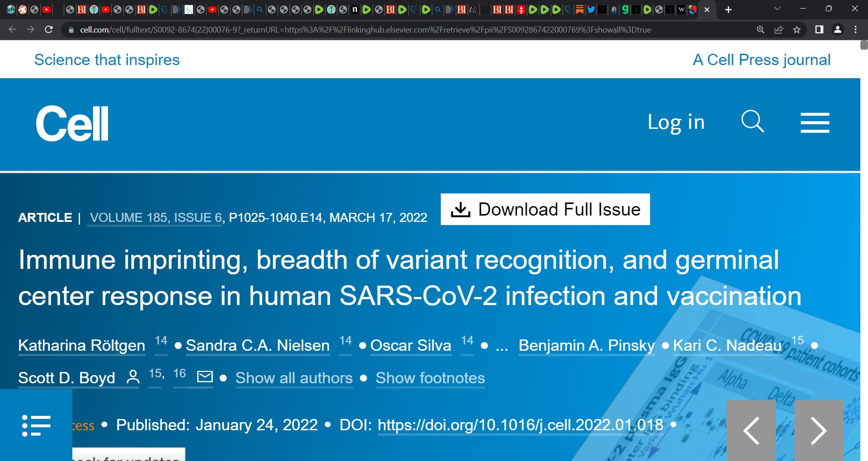Click the address bar URL field

(365, 30)
